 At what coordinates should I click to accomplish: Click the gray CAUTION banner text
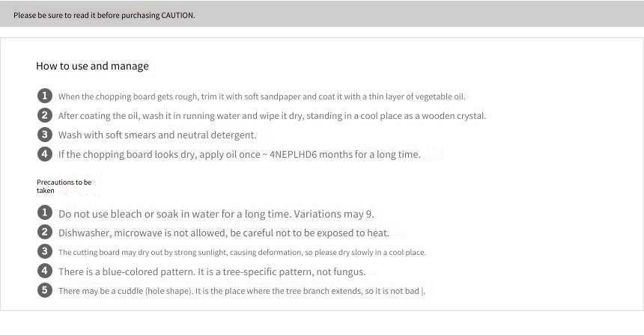click(104, 15)
